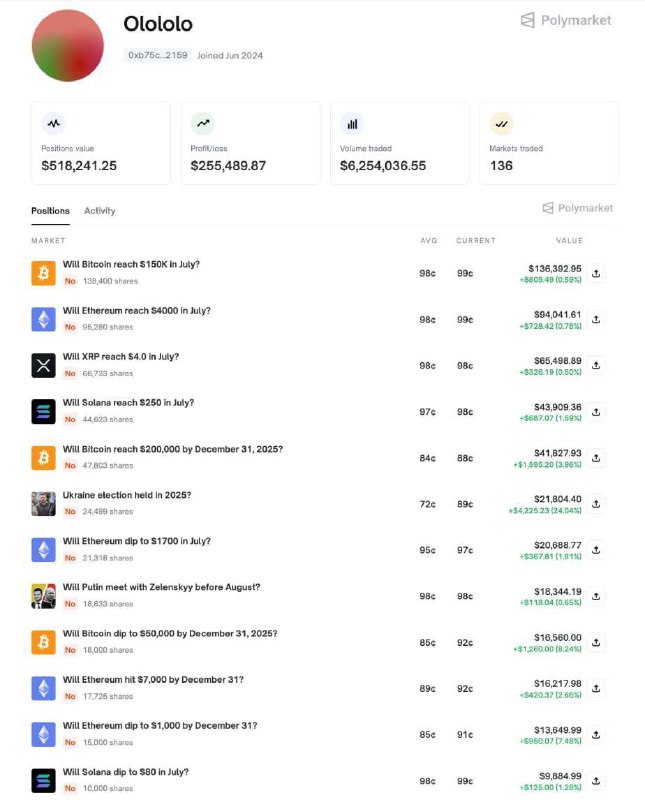Click share icon for Ethereum $4000 July position

pyautogui.click(x=596, y=319)
